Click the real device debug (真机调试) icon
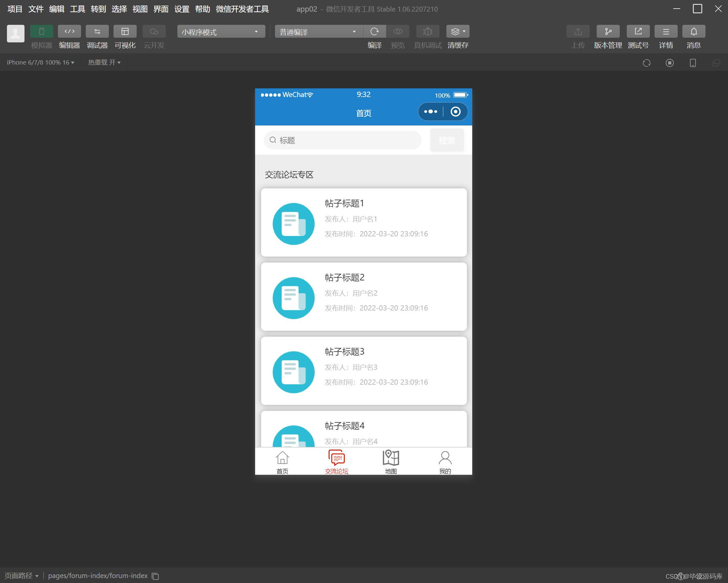 click(428, 31)
